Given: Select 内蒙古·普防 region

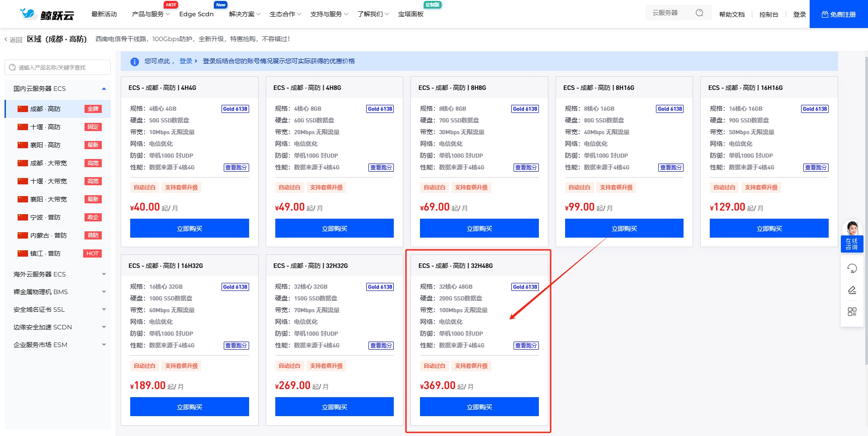Looking at the screenshot, I should [57, 235].
